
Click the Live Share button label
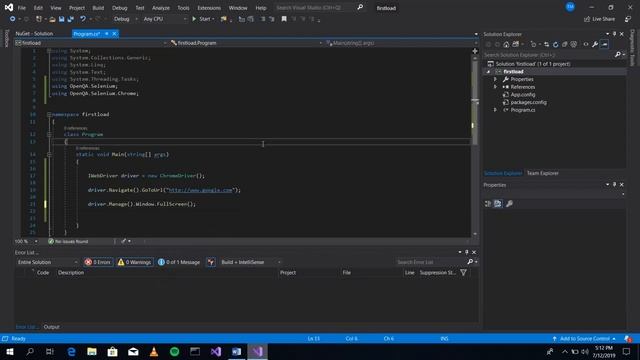coord(603,19)
